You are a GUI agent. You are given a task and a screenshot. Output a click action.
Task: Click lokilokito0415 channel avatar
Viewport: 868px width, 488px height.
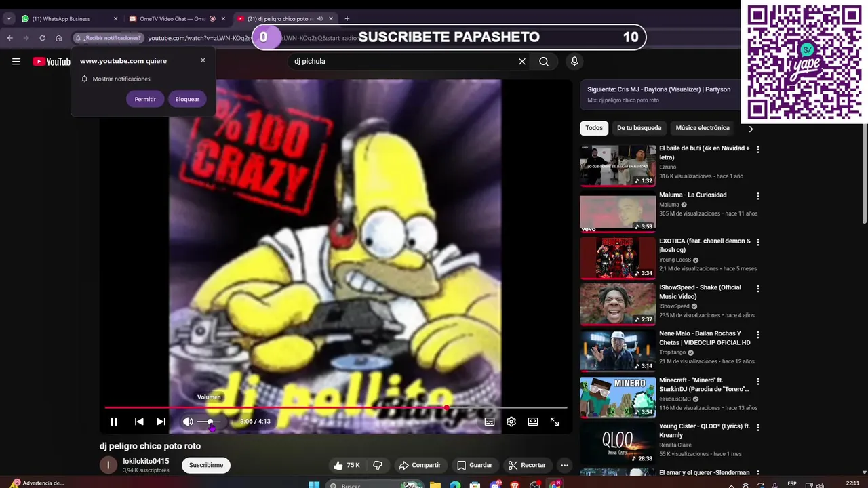108,465
